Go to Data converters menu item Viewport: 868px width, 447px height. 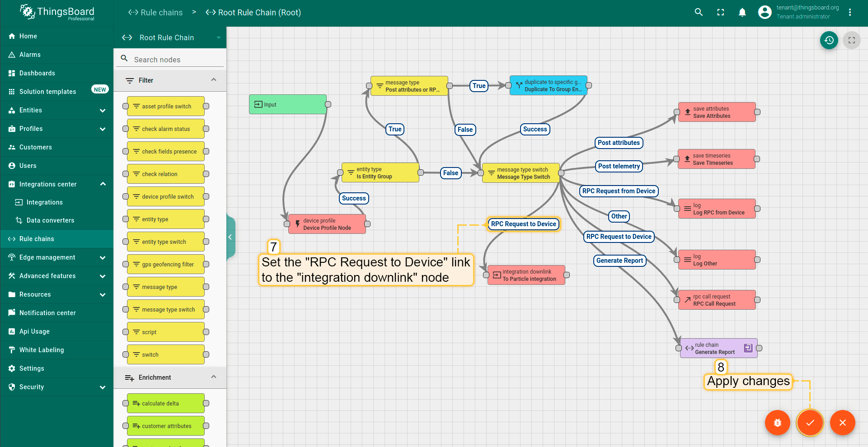[x=50, y=220]
